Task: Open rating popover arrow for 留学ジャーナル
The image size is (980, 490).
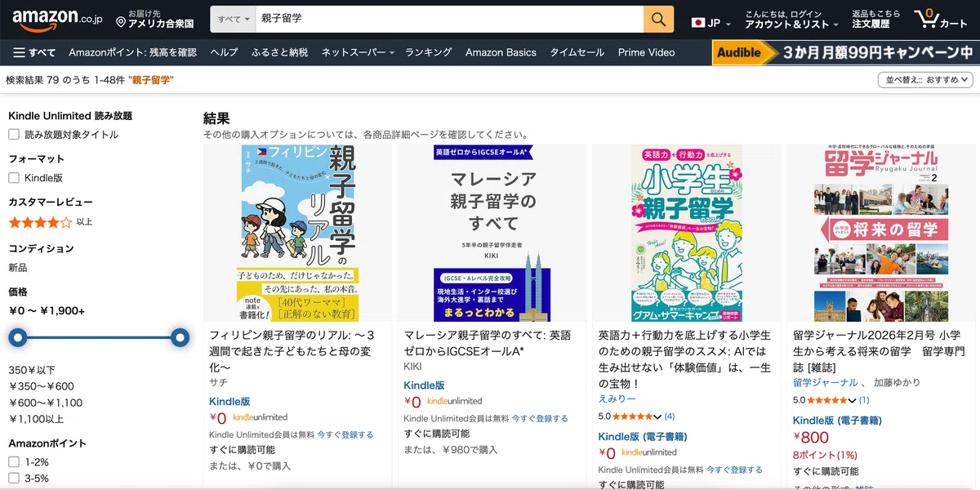Action: point(853,400)
